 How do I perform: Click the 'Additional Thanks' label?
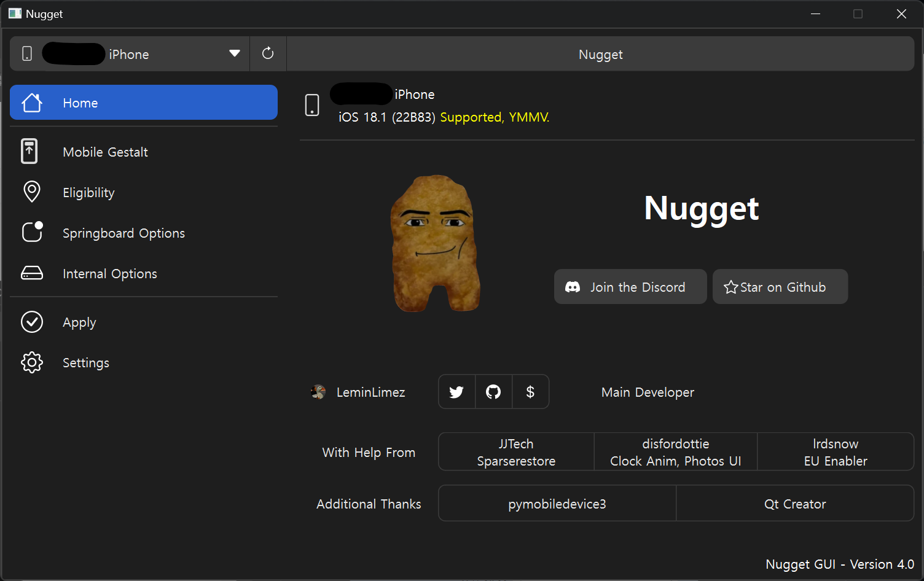tap(369, 504)
